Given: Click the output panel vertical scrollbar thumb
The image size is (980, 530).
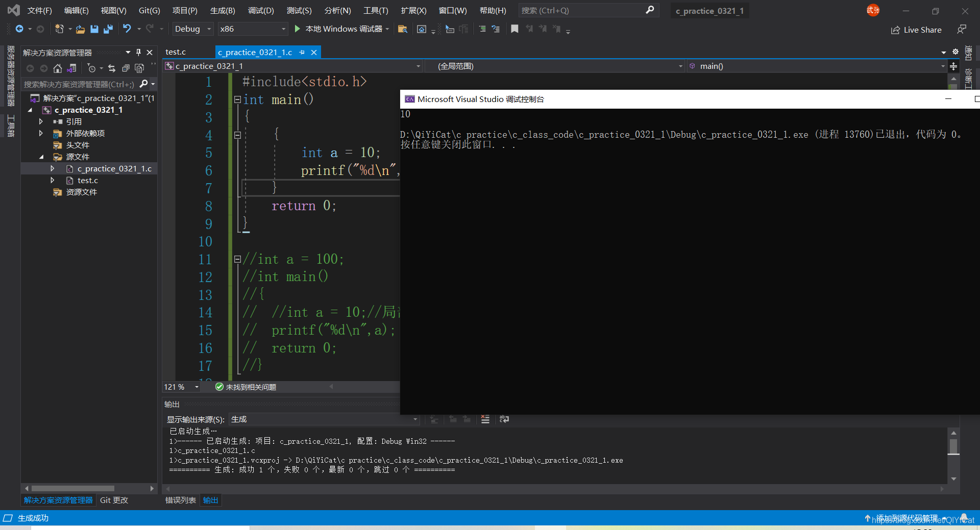Looking at the screenshot, I should point(953,446).
